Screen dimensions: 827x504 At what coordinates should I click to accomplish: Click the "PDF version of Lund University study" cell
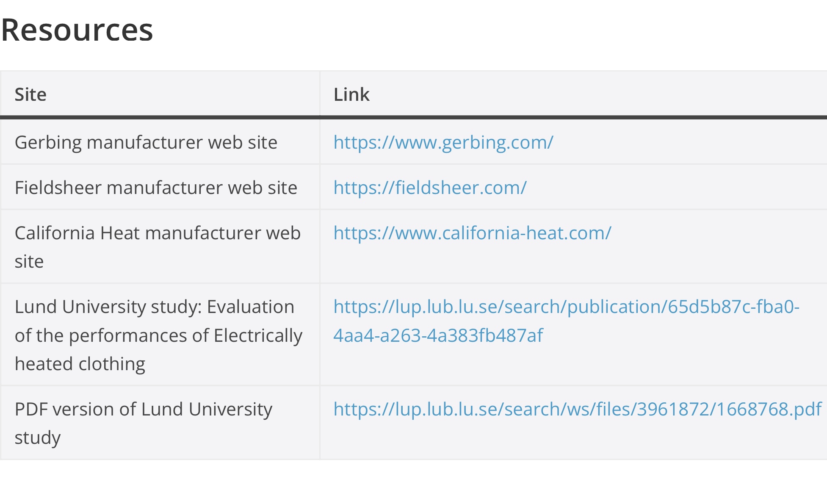tap(143, 423)
